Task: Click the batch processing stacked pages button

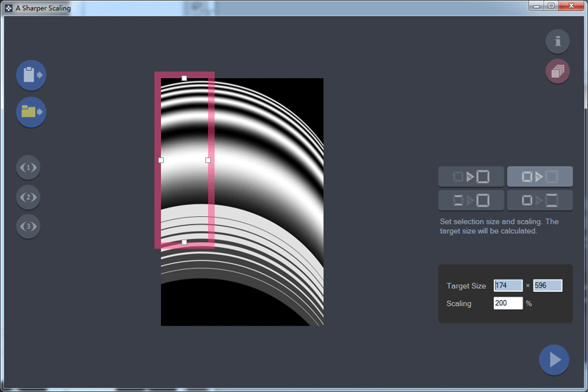Action: click(x=558, y=71)
